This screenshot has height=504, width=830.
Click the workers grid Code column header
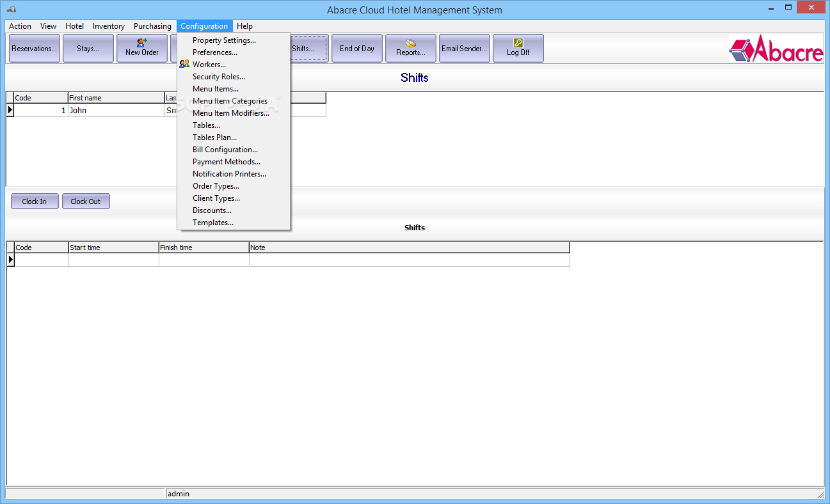tap(41, 98)
